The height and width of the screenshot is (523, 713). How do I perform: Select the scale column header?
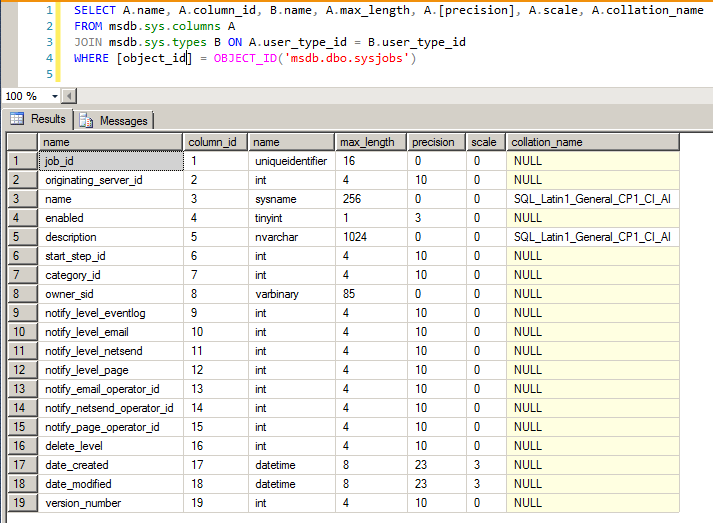486,142
